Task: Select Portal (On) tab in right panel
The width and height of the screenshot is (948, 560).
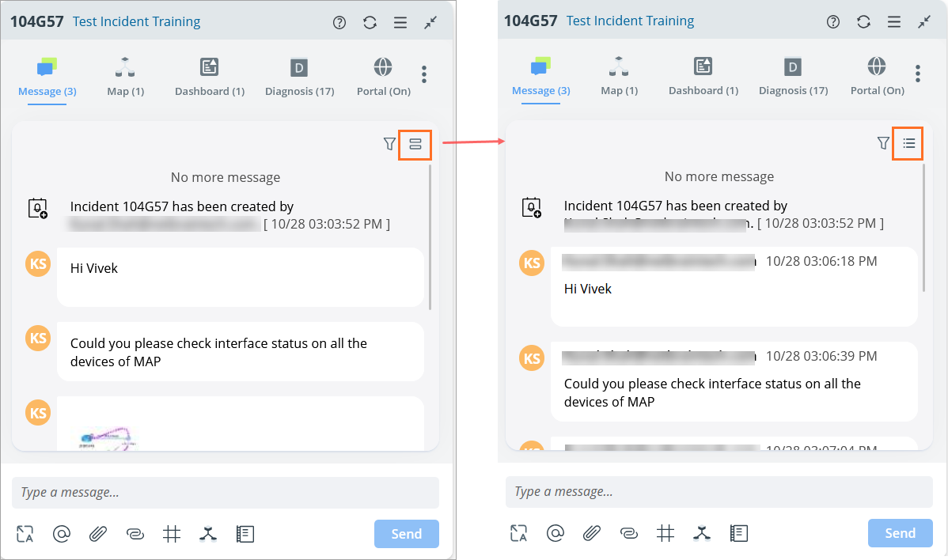Action: pyautogui.click(x=877, y=77)
